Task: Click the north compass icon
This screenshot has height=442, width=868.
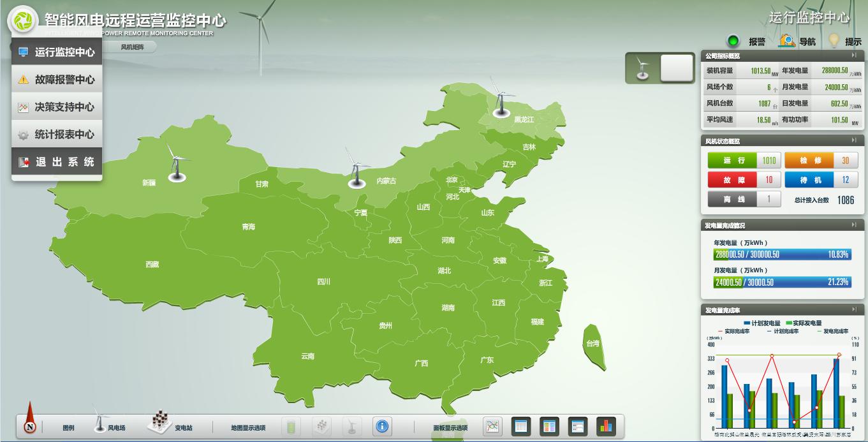Action: pos(29,426)
